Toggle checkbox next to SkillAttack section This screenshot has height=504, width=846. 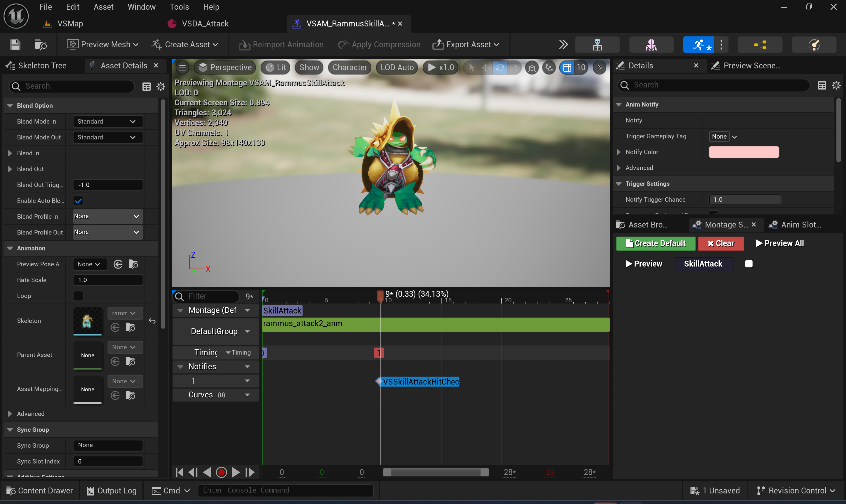pos(748,264)
